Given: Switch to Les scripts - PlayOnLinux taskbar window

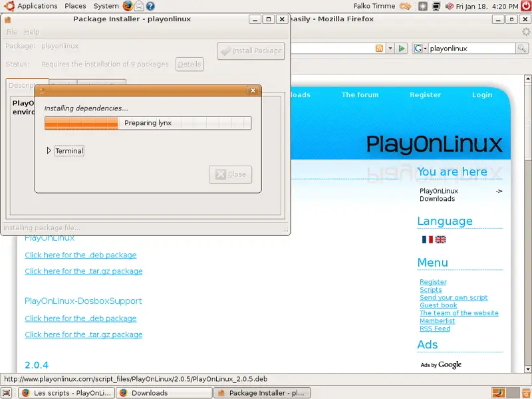Looking at the screenshot, I should pos(66,392).
